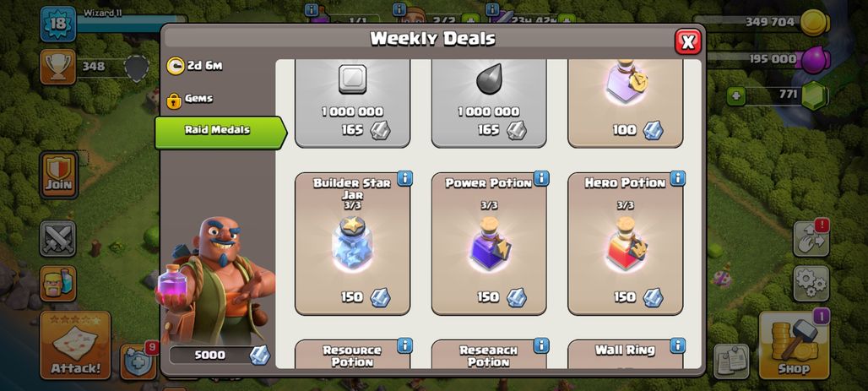Open game settings gears icon

tap(811, 283)
